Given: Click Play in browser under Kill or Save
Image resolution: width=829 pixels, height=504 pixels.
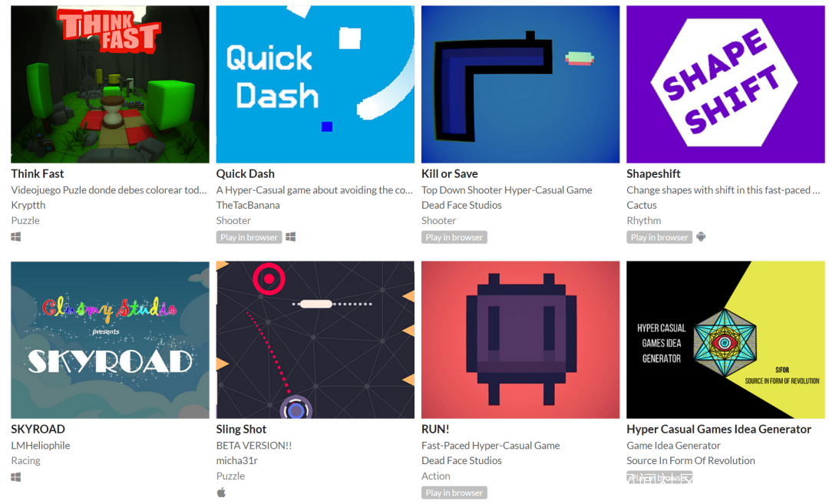Looking at the screenshot, I should (454, 237).
